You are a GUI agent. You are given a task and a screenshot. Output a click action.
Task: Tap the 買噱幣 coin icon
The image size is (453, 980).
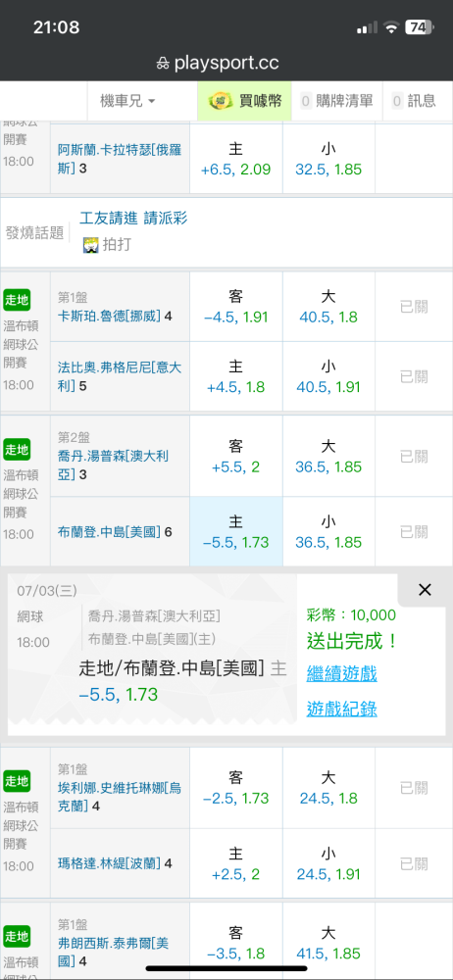click(221, 101)
